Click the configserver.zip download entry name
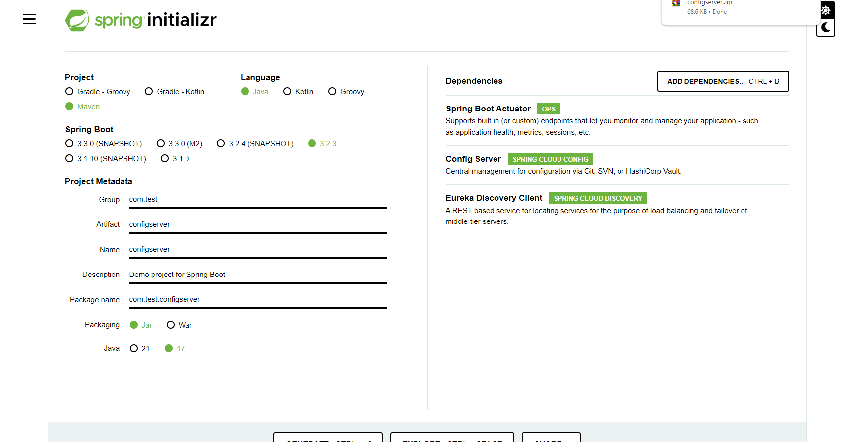Image resolution: width=868 pixels, height=442 pixels. (709, 3)
